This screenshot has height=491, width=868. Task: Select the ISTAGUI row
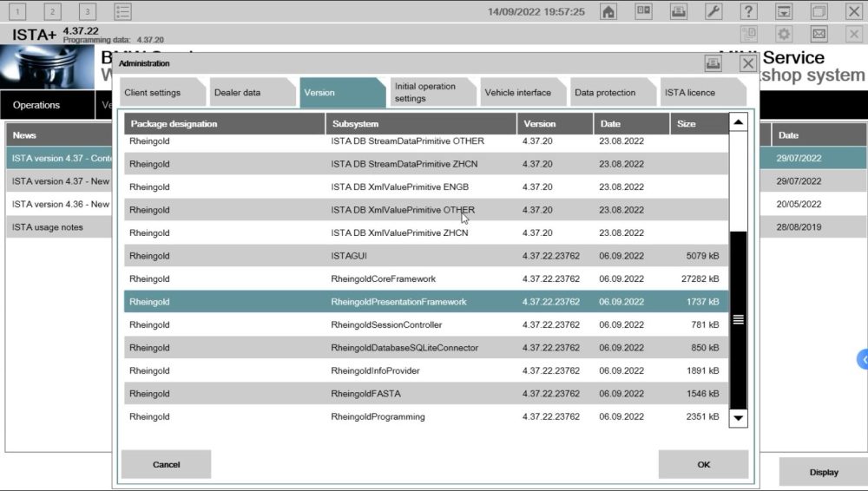pos(425,256)
